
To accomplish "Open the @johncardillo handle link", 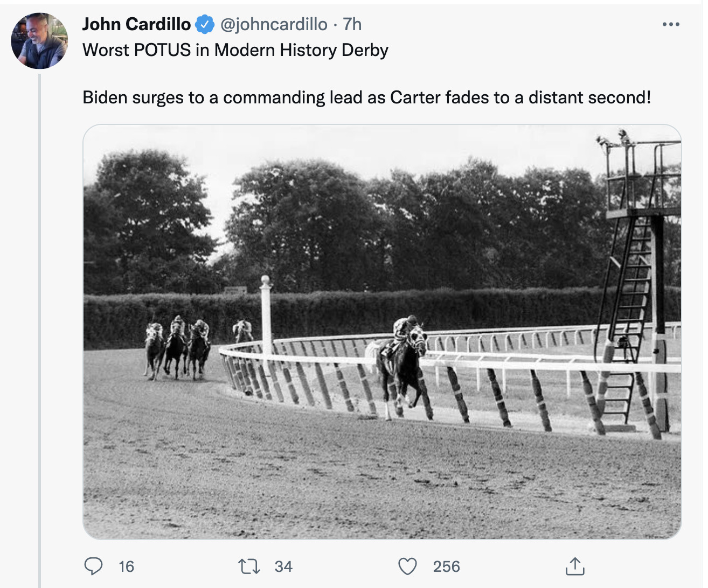I will pyautogui.click(x=274, y=24).
